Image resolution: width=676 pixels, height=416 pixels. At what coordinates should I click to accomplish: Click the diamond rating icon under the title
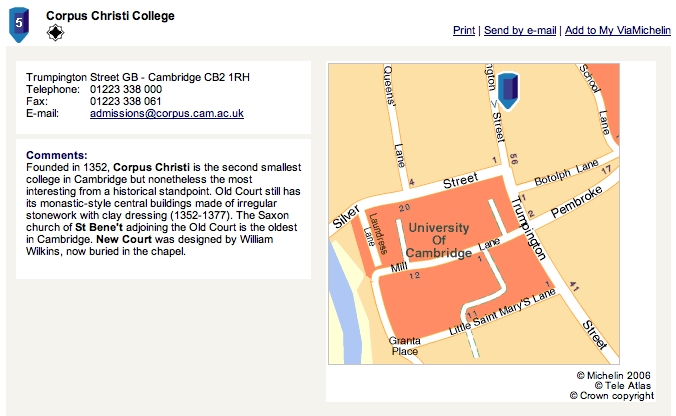[x=55, y=33]
